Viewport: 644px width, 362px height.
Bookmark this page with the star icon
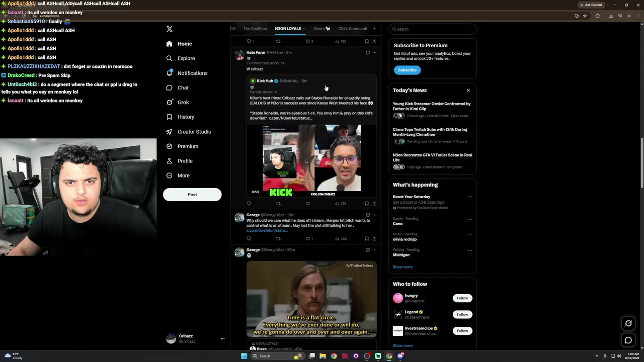585,16
